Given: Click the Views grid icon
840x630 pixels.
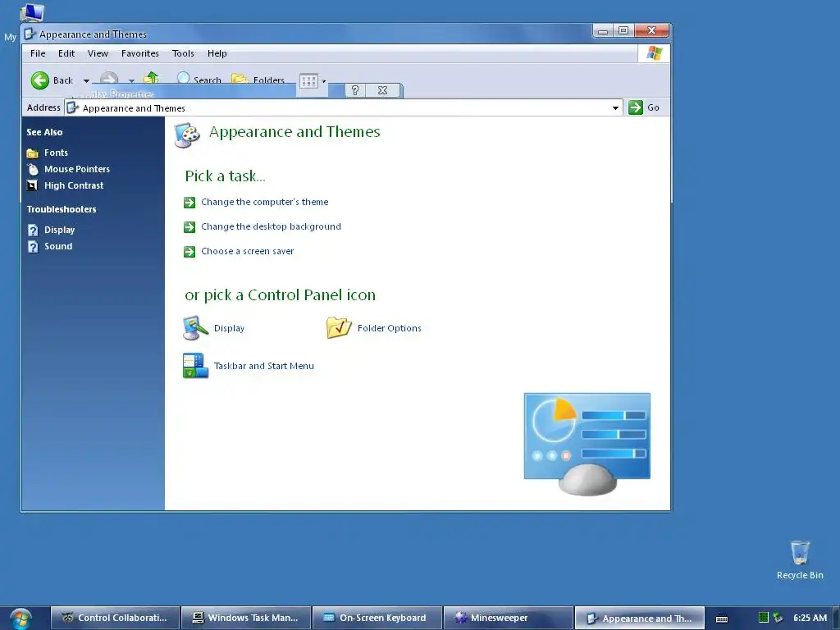Looking at the screenshot, I should click(308, 81).
